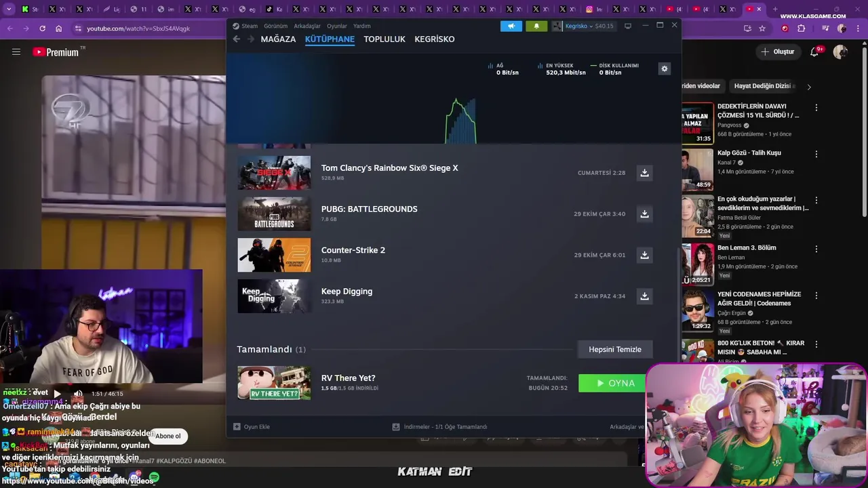Open YouTube hamburger guide menu
This screenshot has height=488, width=868.
point(16,52)
